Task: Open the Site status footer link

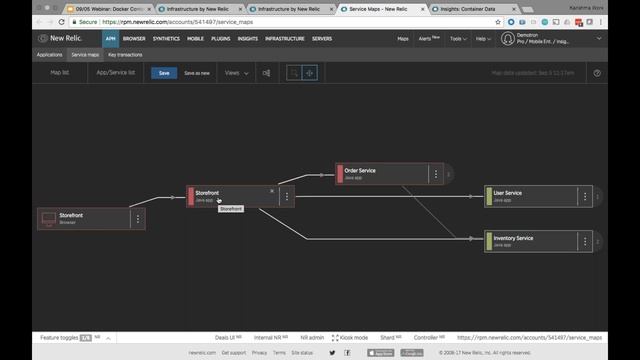Action: [302, 353]
